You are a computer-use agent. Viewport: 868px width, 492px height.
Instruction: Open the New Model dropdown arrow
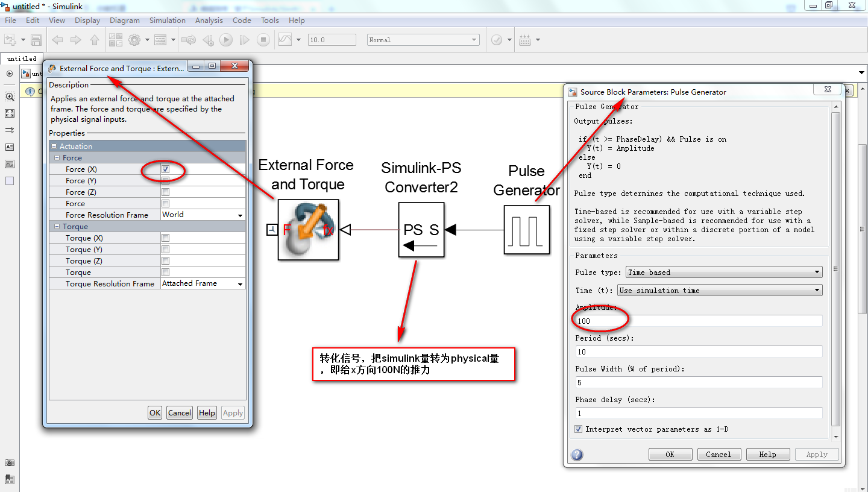click(x=23, y=40)
